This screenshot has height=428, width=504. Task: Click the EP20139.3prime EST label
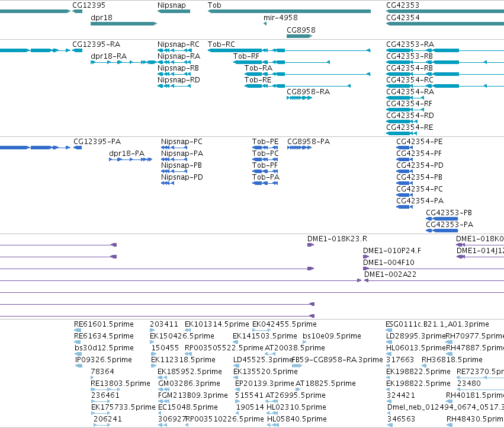265,384
